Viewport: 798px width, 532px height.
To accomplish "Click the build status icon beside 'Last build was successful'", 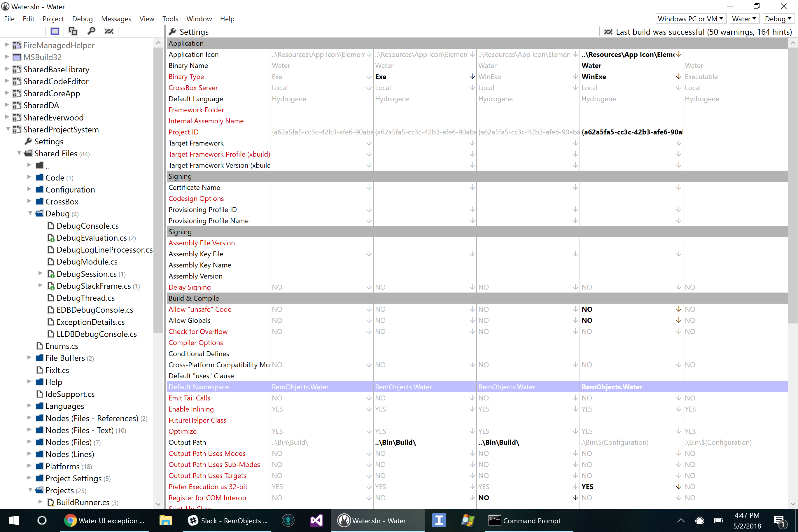I will coord(608,32).
